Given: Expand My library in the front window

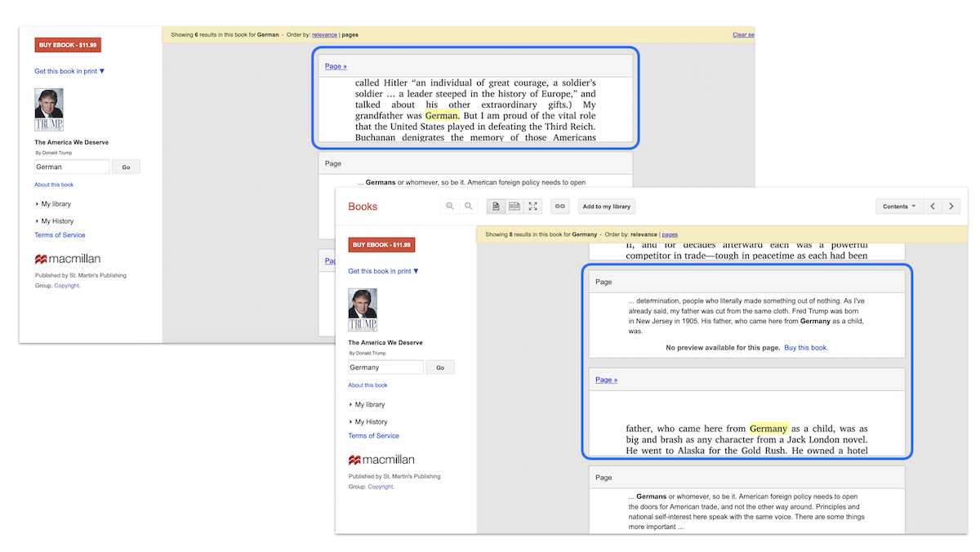Looking at the screenshot, I should click(369, 404).
